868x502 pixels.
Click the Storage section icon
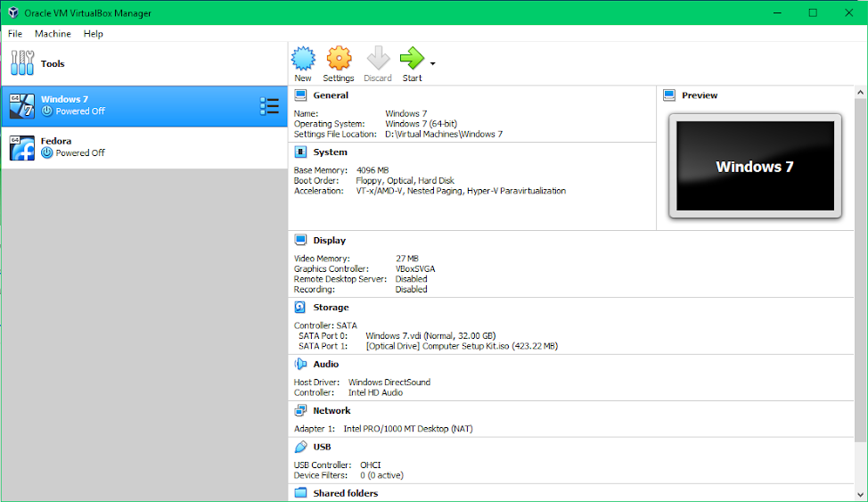click(x=300, y=308)
